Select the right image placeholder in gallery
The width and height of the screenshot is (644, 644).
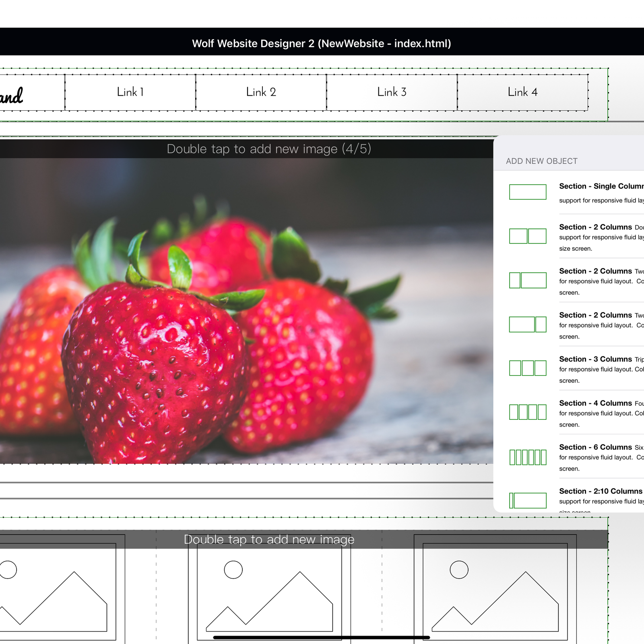495,590
